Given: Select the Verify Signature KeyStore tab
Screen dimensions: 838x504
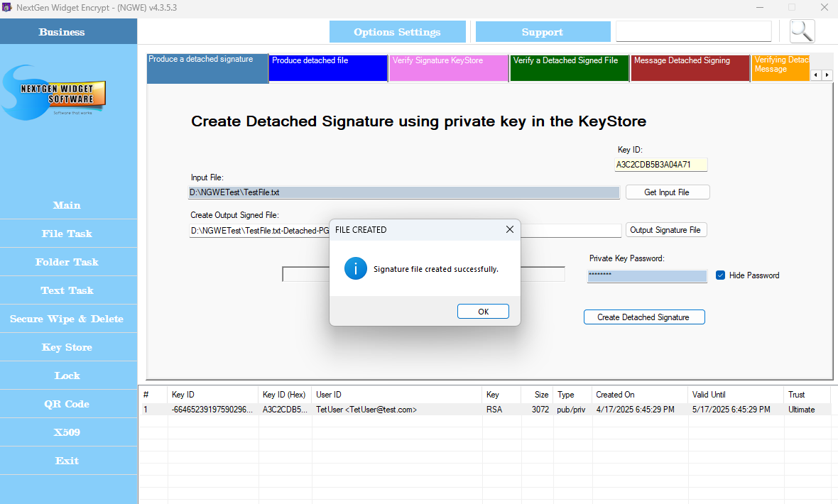Looking at the screenshot, I should point(449,68).
